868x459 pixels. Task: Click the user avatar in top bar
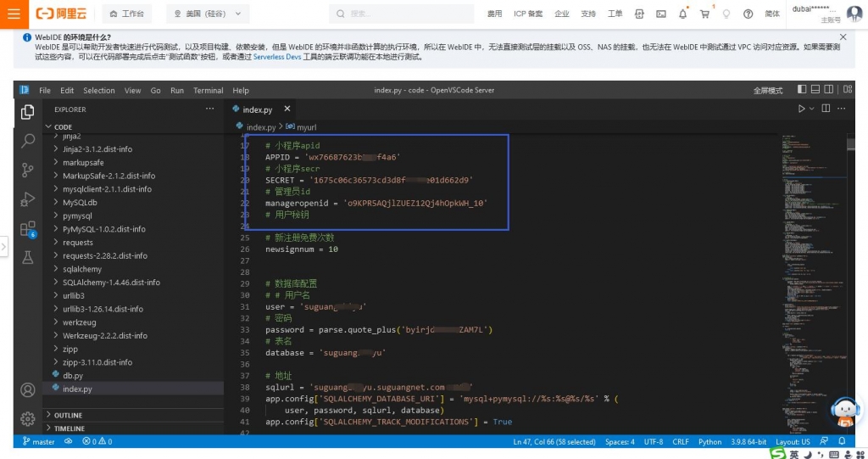point(854,14)
